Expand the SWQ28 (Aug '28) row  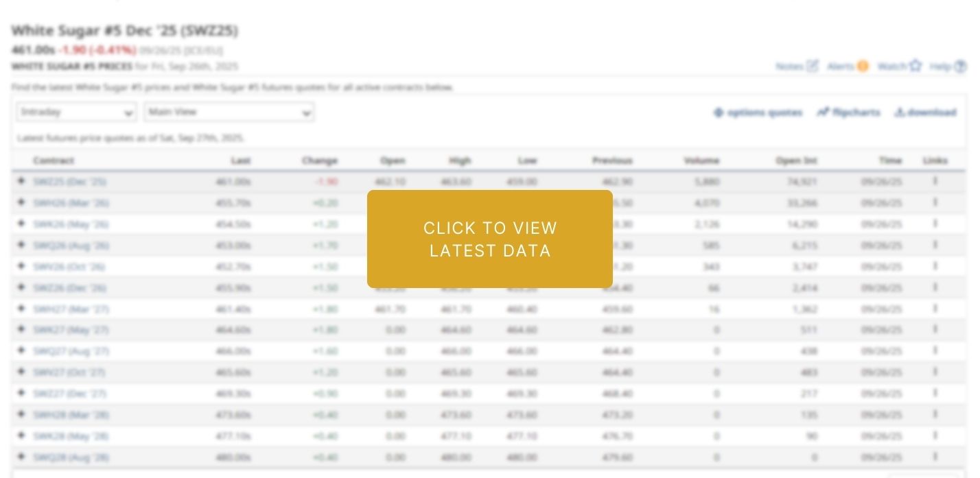(x=21, y=457)
